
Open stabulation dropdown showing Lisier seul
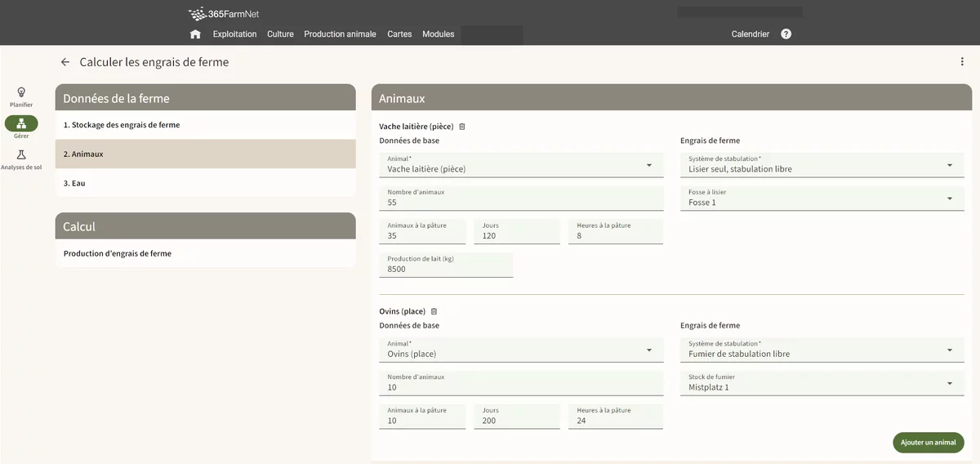tap(950, 165)
